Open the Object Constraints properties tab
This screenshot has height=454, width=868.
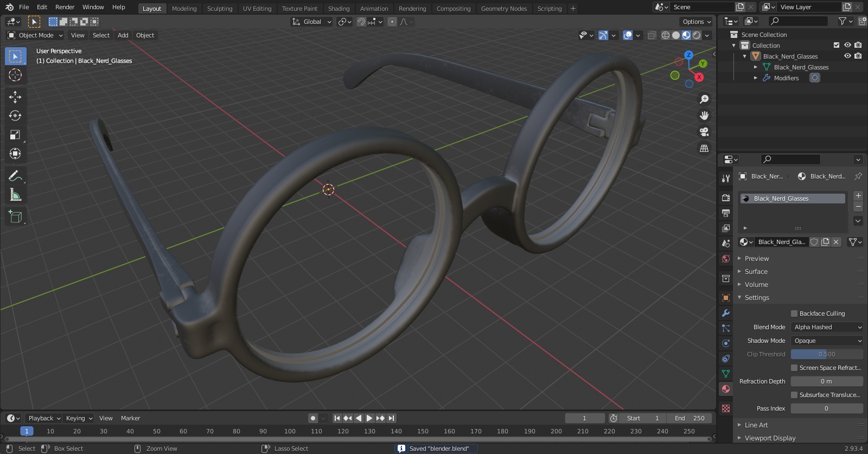tap(726, 359)
